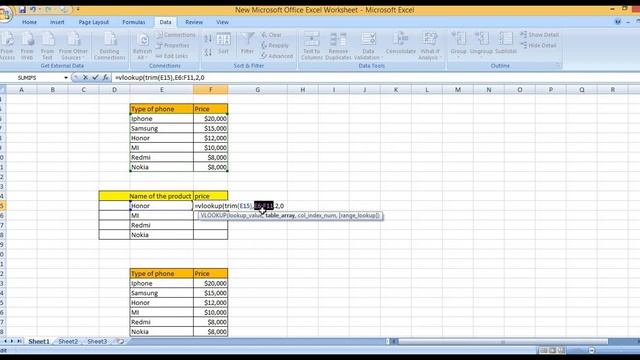Open Outline group dialog launcher

[x=558, y=66]
